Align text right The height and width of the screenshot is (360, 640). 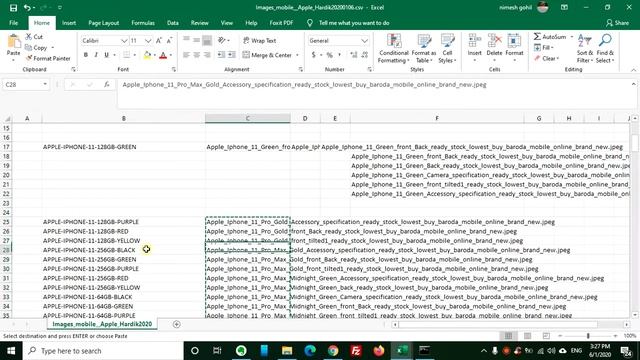coord(207,55)
